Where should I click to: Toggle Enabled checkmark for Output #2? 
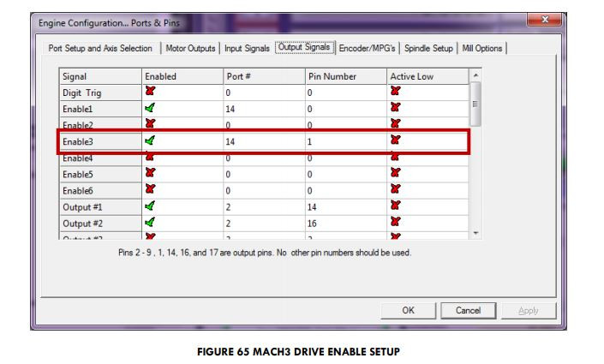[150, 222]
